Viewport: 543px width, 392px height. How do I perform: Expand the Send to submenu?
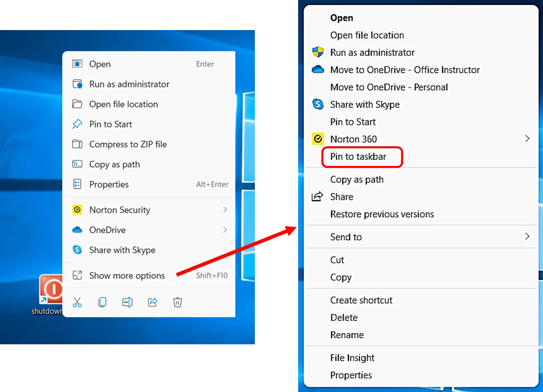click(528, 236)
